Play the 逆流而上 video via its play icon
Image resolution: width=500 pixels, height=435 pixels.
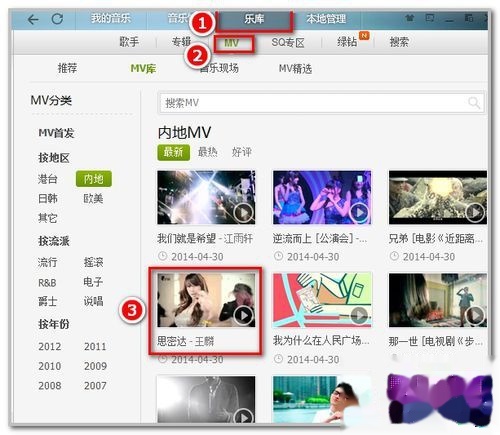tap(359, 212)
